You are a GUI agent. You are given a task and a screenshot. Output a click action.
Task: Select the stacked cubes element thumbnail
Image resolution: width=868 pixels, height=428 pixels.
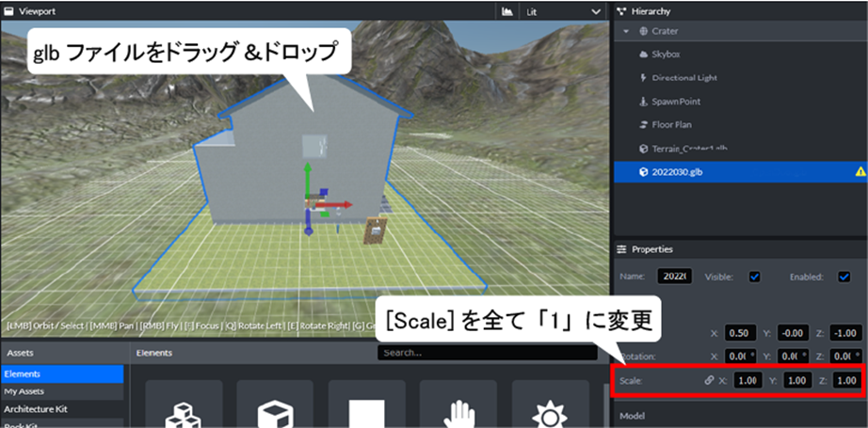point(183,412)
